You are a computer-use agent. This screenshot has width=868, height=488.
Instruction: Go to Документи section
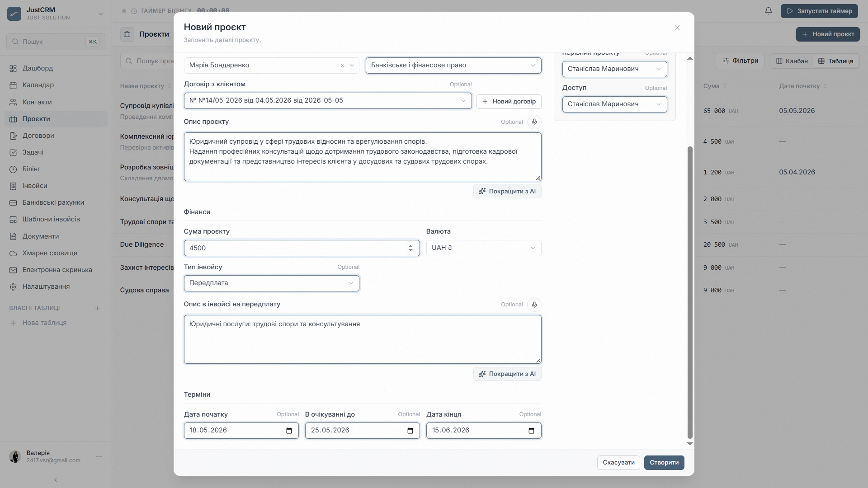point(56,236)
